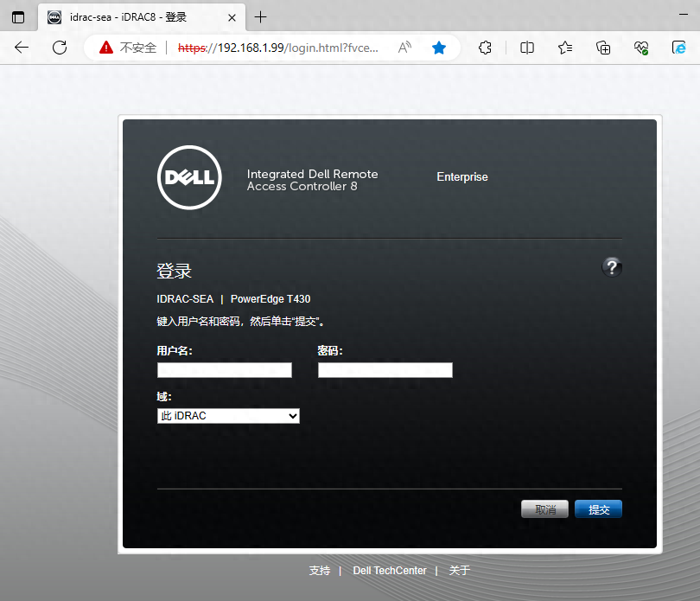Open the Favorites list icon
700x601 pixels.
tap(565, 48)
